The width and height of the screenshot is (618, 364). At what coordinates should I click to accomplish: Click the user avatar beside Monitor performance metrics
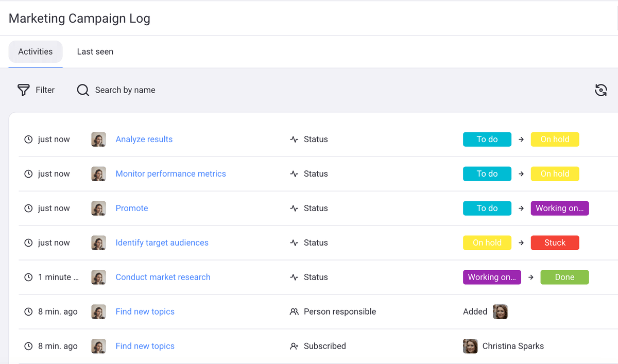pyautogui.click(x=98, y=174)
